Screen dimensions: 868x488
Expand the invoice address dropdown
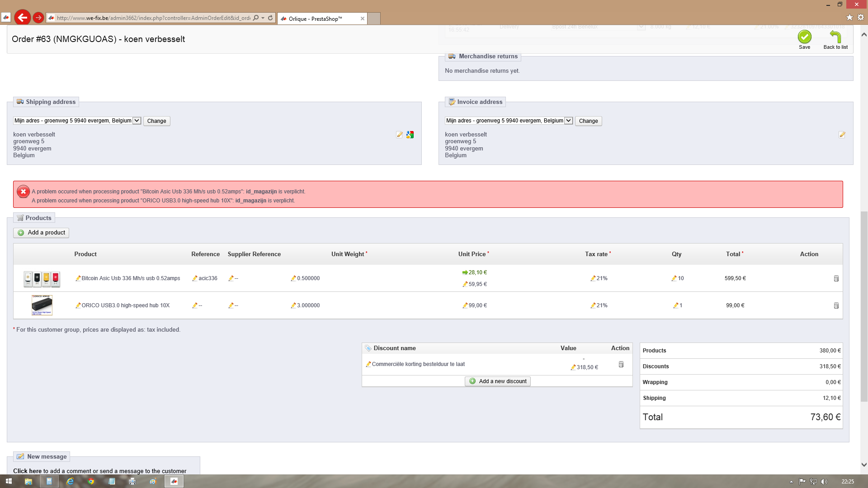tap(568, 121)
